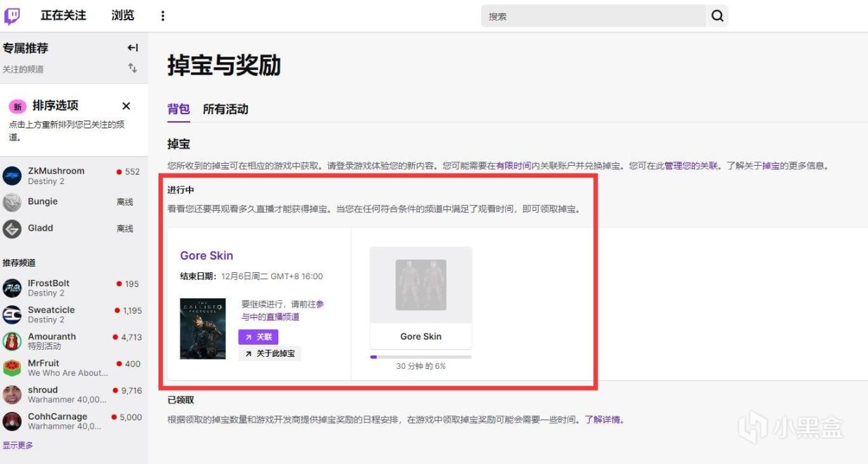Open the IFrostBolt channel avatar
This screenshot has height=464, width=868.
click(x=12, y=288)
